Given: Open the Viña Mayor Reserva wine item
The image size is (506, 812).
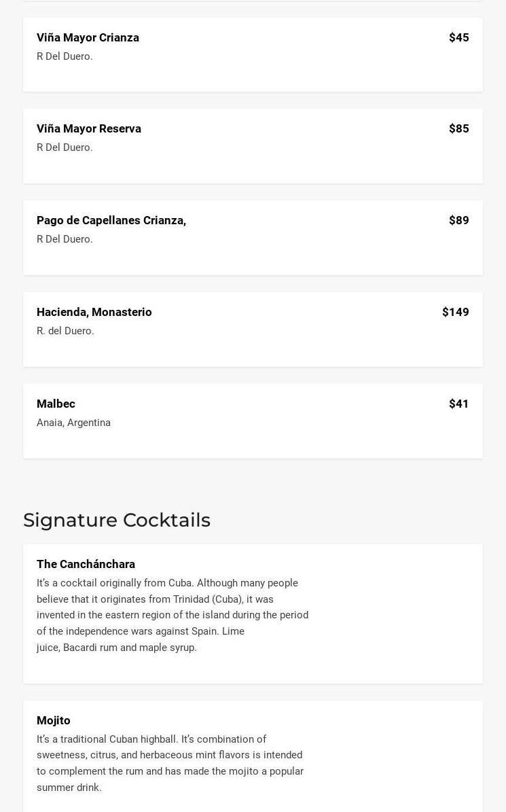Looking at the screenshot, I should (89, 129).
